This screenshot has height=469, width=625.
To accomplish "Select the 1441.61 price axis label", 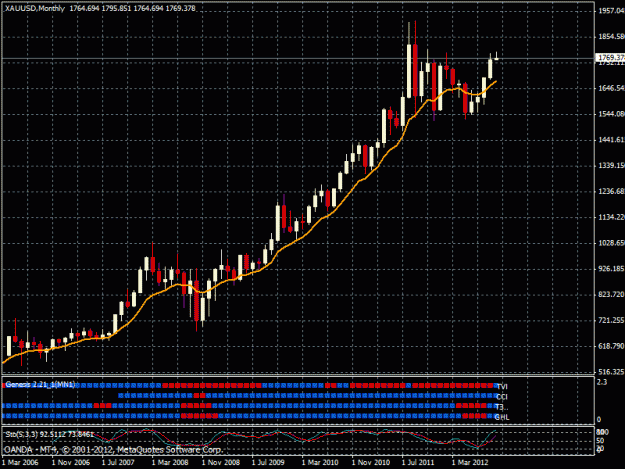I will (x=611, y=139).
